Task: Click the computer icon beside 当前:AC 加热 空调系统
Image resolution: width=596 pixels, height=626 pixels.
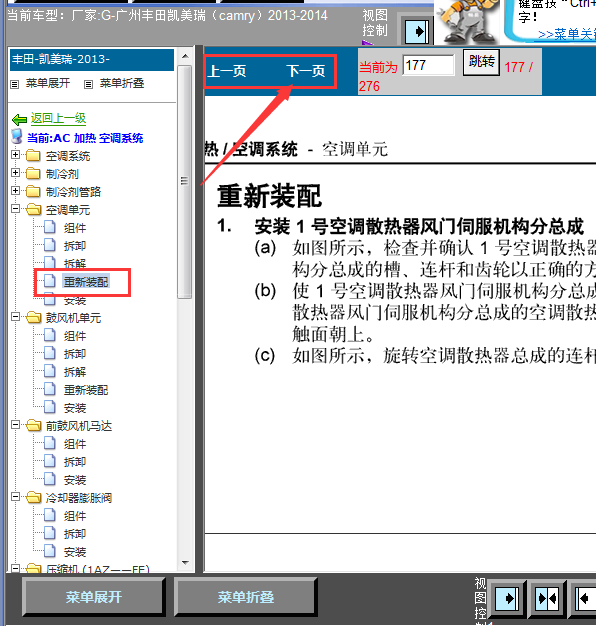Action: [x=17, y=137]
